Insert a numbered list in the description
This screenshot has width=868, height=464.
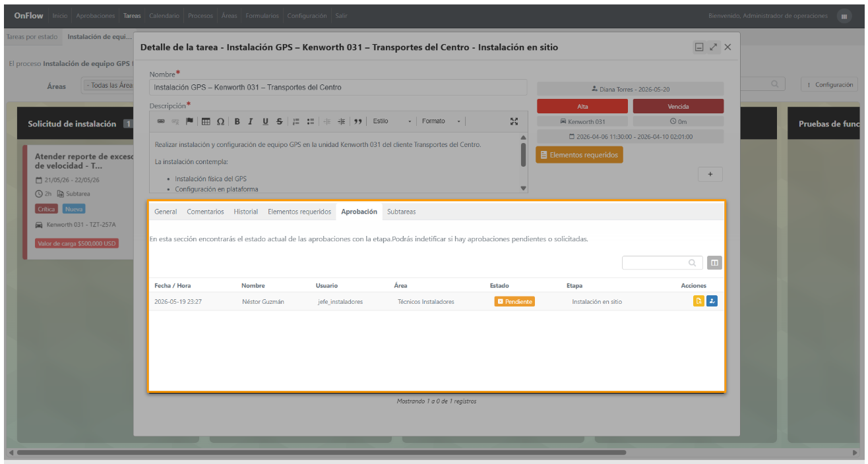(x=296, y=121)
